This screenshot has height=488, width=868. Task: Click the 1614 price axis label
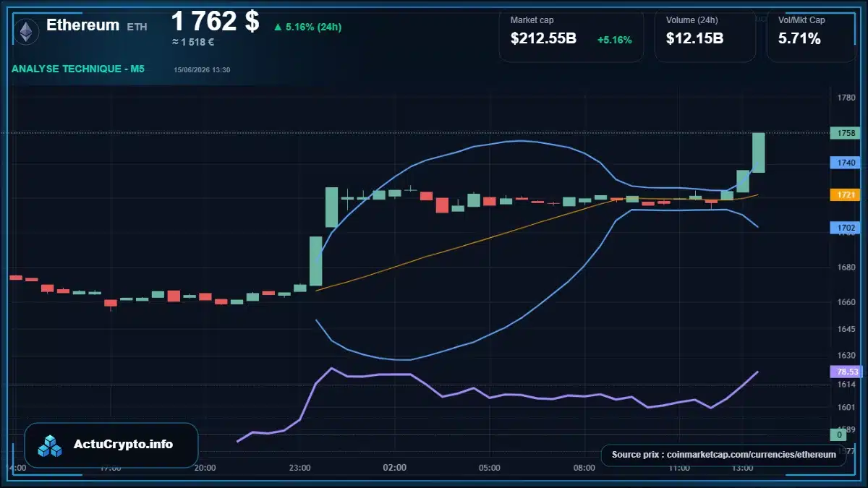(x=846, y=385)
